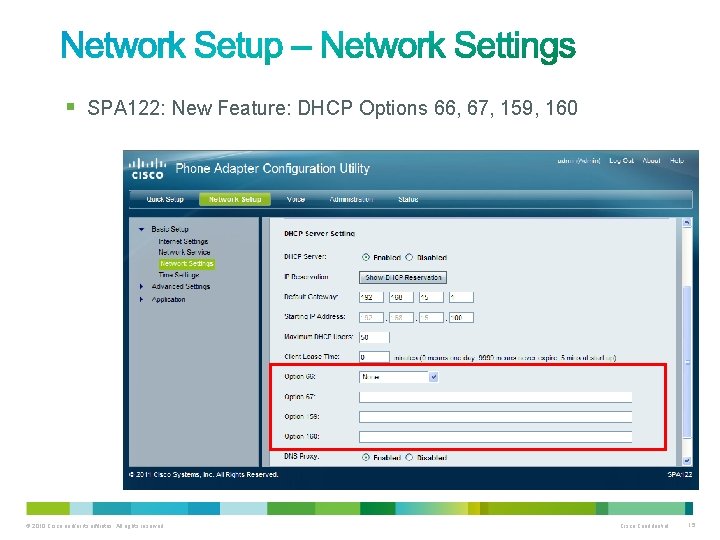Screen dimensions: 720x540
Task: Select the Network Setup tab
Action: click(x=235, y=199)
